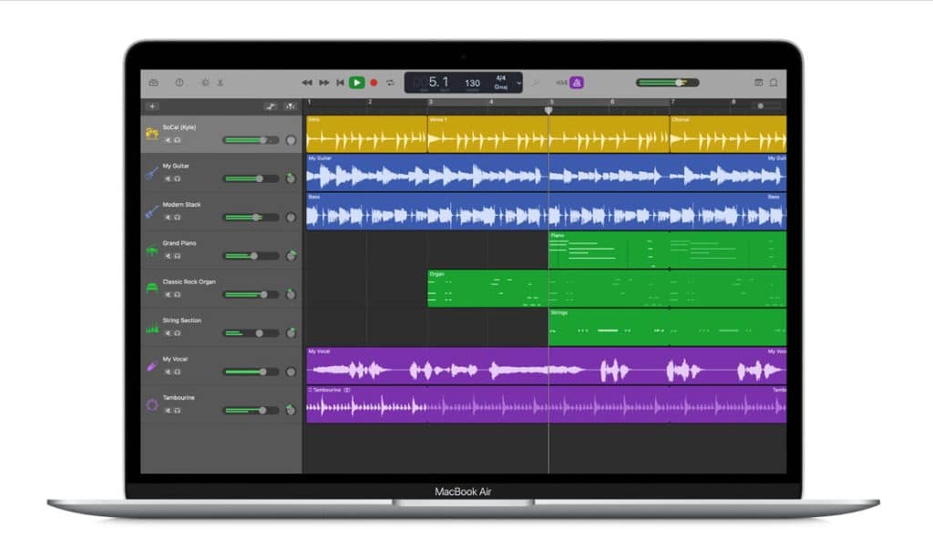
Task: Adjust the master volume slider
Action: click(668, 83)
